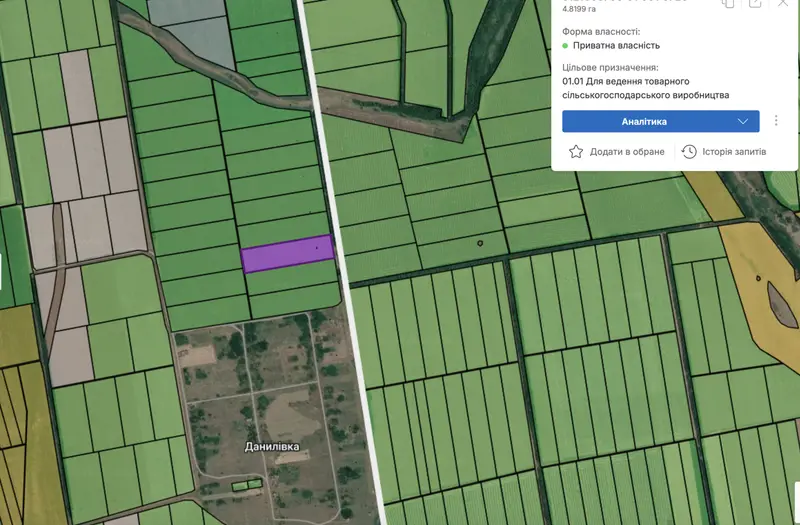Select the purple highlighted parcel on map
800x525 pixels.
pyautogui.click(x=288, y=254)
